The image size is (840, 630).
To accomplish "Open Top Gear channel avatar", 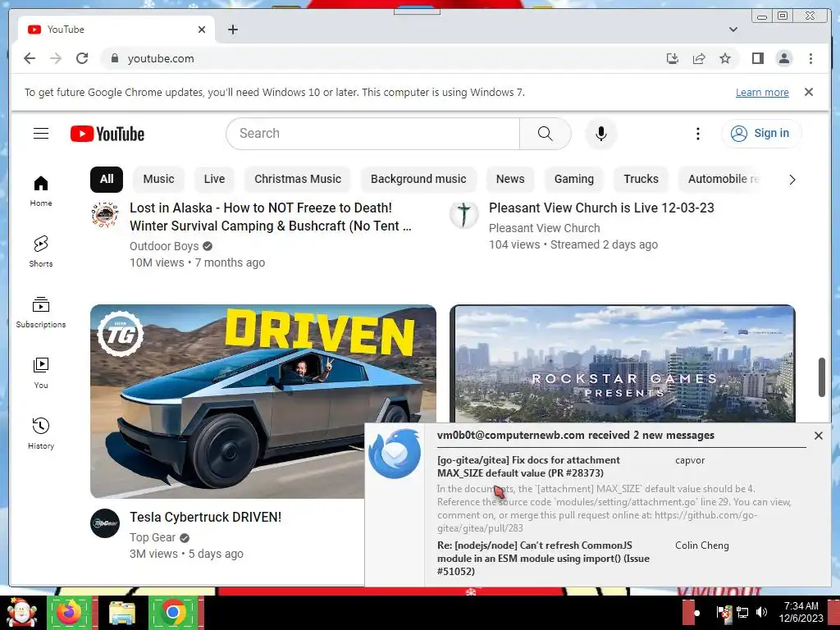I will 105,523.
